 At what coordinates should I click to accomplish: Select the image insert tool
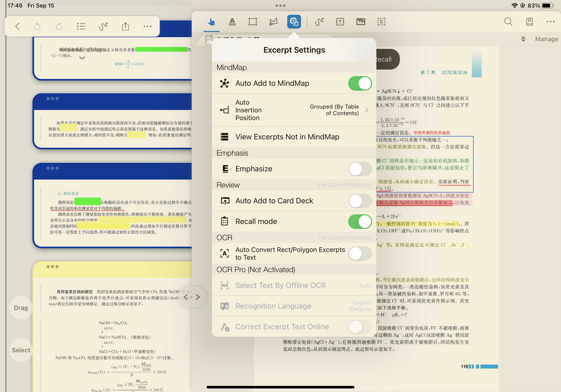pos(361,22)
